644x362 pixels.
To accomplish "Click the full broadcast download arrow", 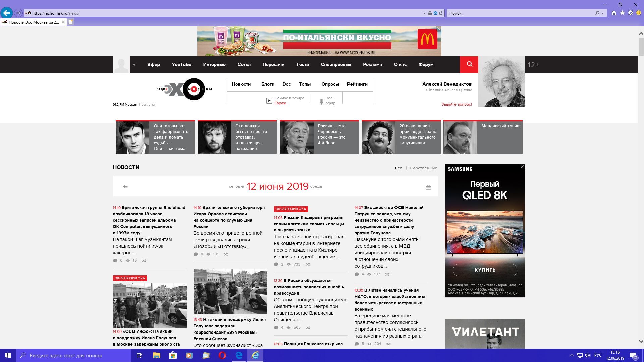I will (x=321, y=101).
